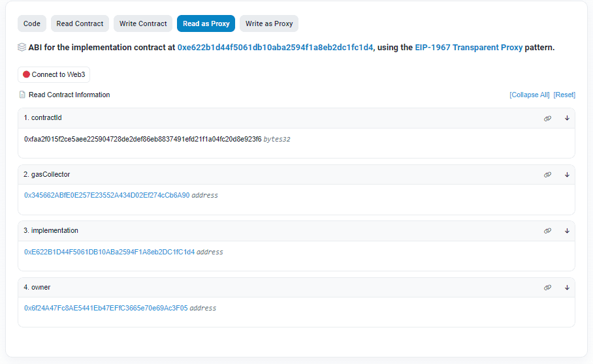Click the ABI stack icon beside implementation text
The image size is (593, 364).
[22, 48]
